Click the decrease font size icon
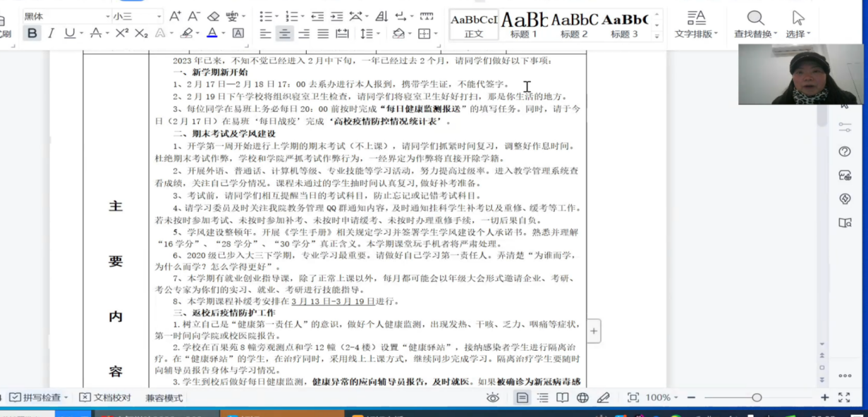Viewport: 868px width, 417px height. click(x=193, y=16)
